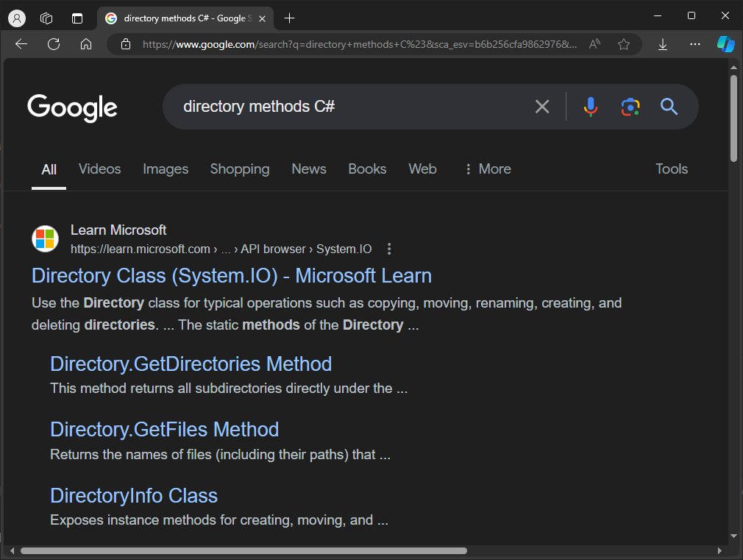Open DirectoryInfo Class link
743x560 pixels.
(x=134, y=496)
